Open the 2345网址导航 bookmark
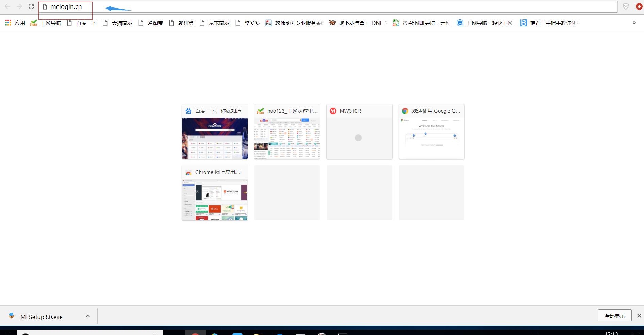 pos(421,23)
